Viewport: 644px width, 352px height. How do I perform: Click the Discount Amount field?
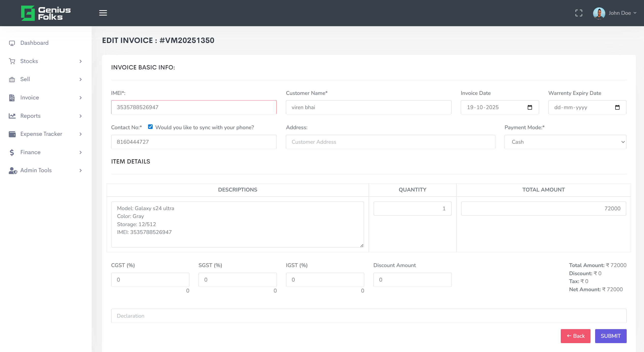coord(412,280)
